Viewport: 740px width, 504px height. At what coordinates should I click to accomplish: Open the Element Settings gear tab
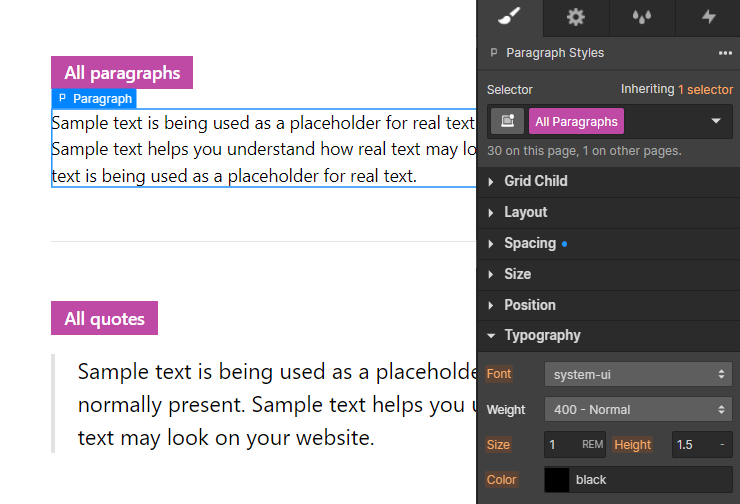click(576, 17)
